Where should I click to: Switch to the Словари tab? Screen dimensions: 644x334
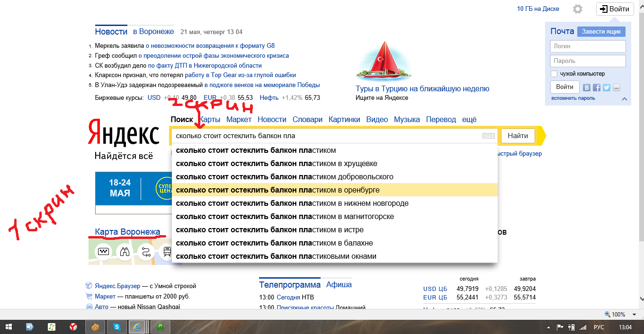pyautogui.click(x=307, y=120)
